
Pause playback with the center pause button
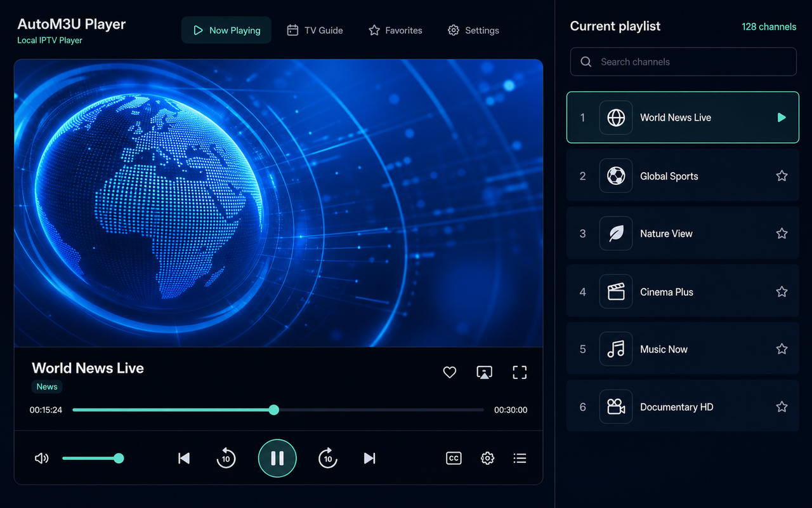(x=277, y=458)
